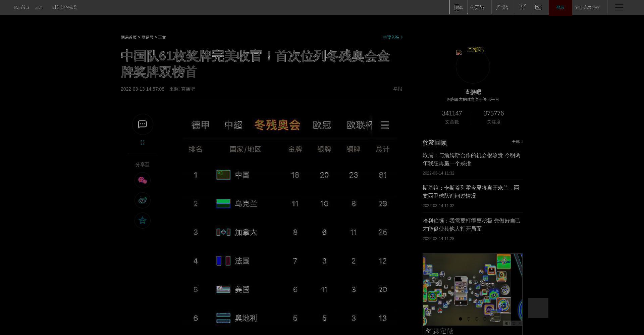Click 来源: 直播吧 source text
644x335 pixels.
point(182,89)
